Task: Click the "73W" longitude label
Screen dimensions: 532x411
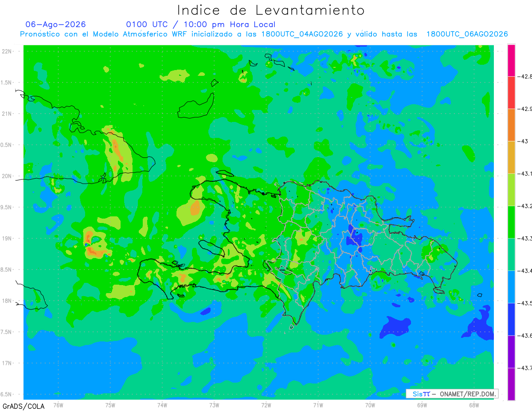Action: [x=214, y=405]
